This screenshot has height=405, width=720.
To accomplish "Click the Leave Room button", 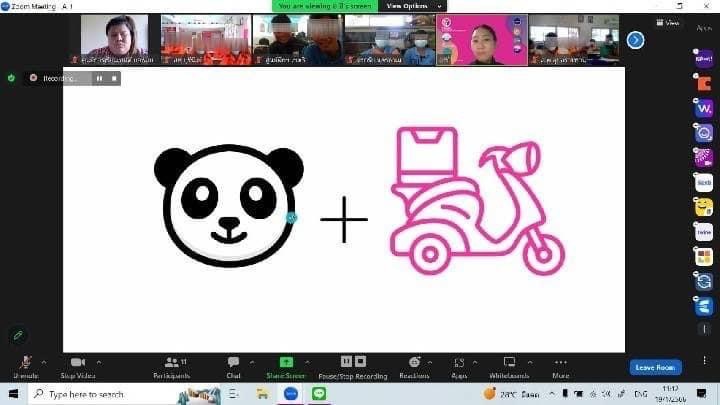I will click(656, 367).
